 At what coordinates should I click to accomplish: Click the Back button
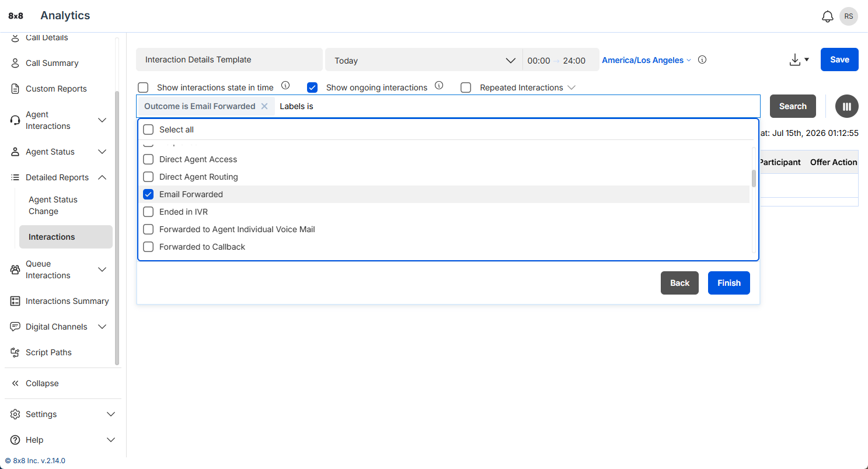679,283
